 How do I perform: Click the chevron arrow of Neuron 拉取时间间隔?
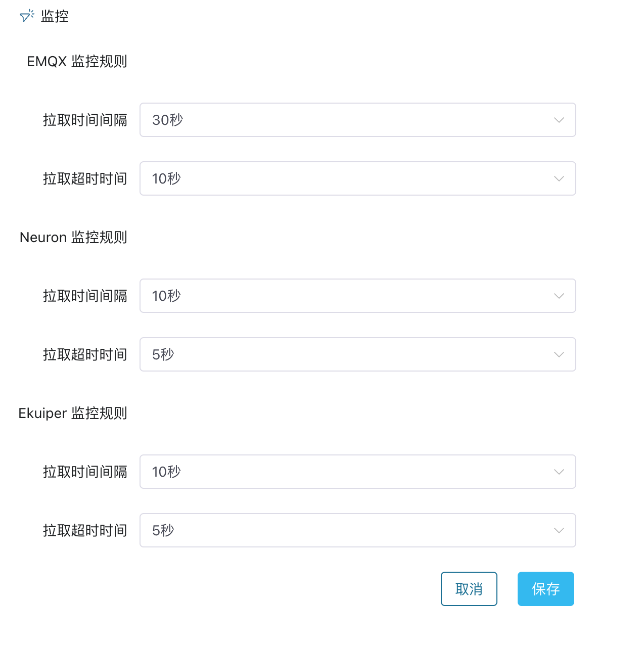(559, 296)
